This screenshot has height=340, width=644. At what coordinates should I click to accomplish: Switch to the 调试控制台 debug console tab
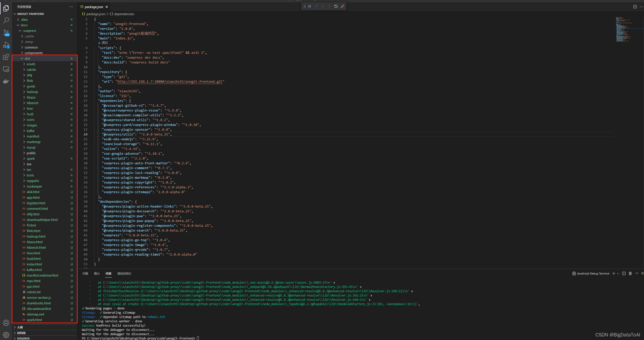[x=124, y=274]
